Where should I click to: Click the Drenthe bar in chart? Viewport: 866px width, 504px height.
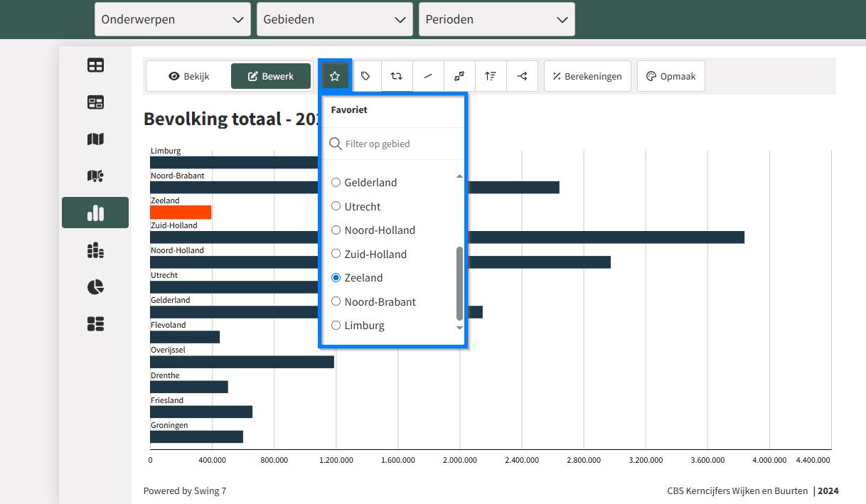coord(189,387)
